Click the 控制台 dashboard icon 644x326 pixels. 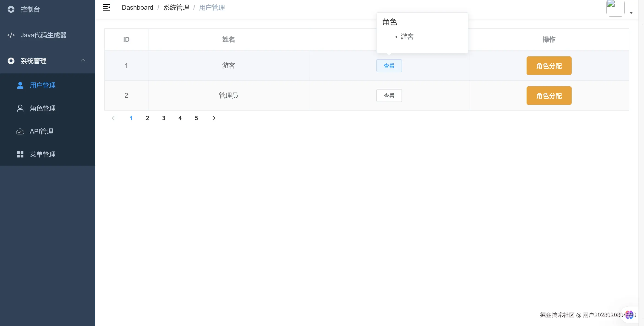click(11, 9)
